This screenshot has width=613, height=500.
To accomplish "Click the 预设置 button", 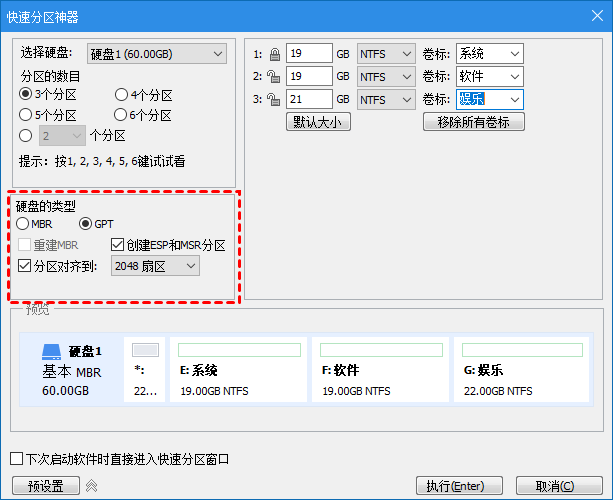I will pyautogui.click(x=46, y=486).
